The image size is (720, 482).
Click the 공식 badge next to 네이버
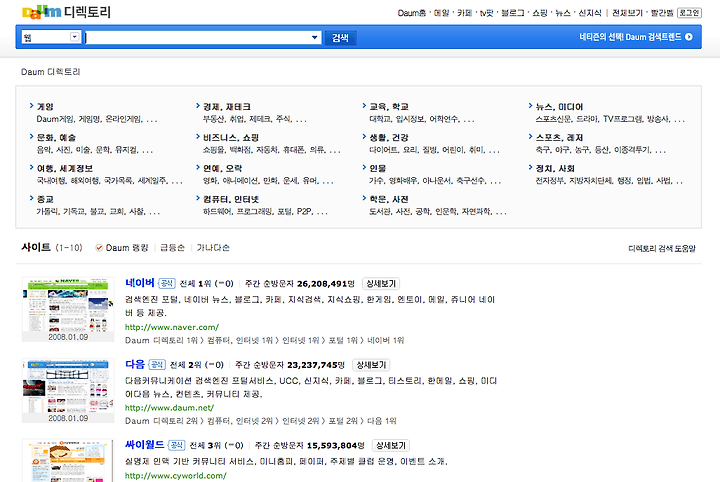tap(167, 283)
